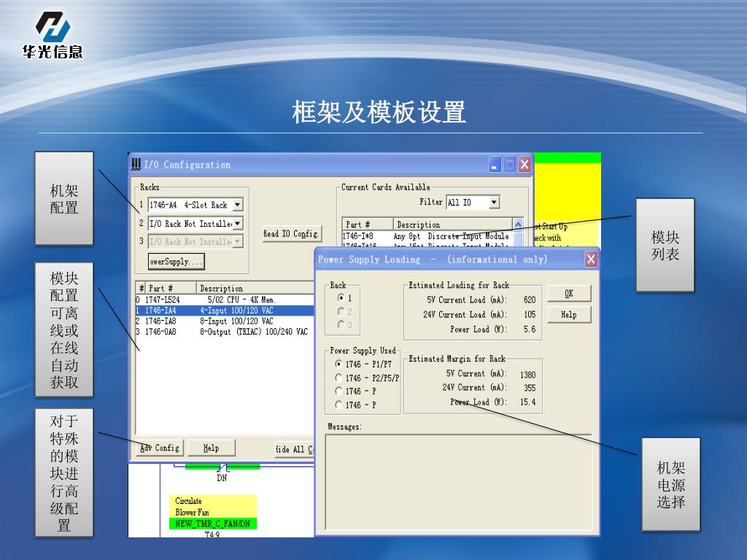Click the Messages text area

click(x=459, y=482)
